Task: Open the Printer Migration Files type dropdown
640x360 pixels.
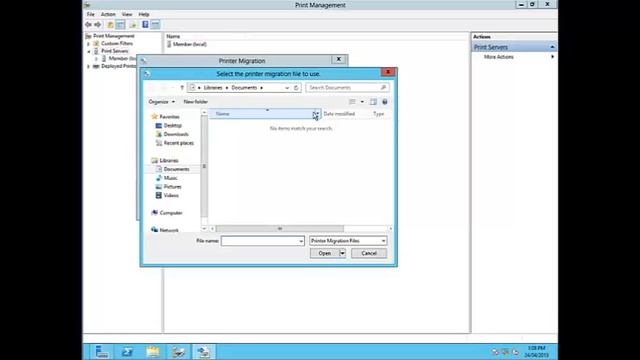Action: pos(383,241)
